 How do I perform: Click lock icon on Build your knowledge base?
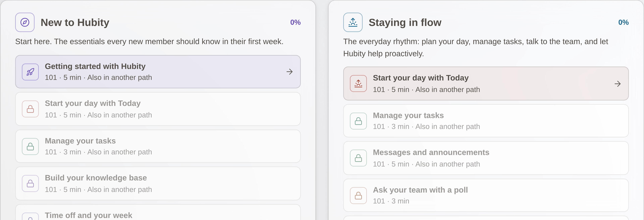[30, 183]
